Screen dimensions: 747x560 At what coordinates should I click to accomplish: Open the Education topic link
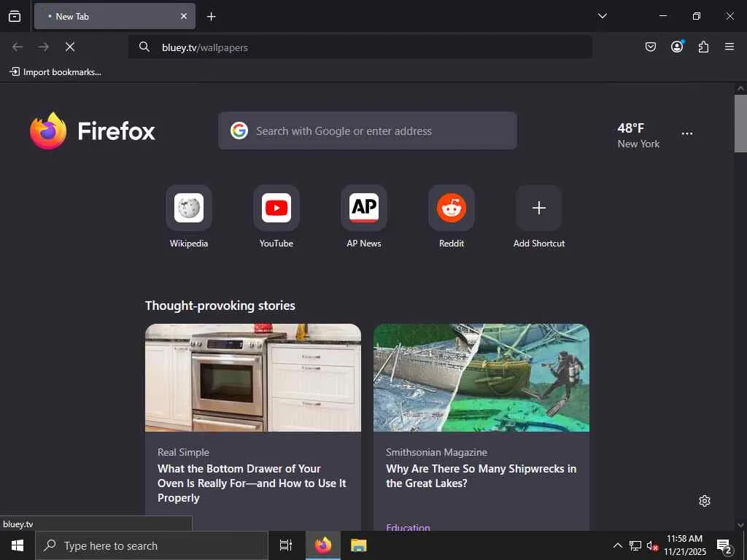click(408, 527)
